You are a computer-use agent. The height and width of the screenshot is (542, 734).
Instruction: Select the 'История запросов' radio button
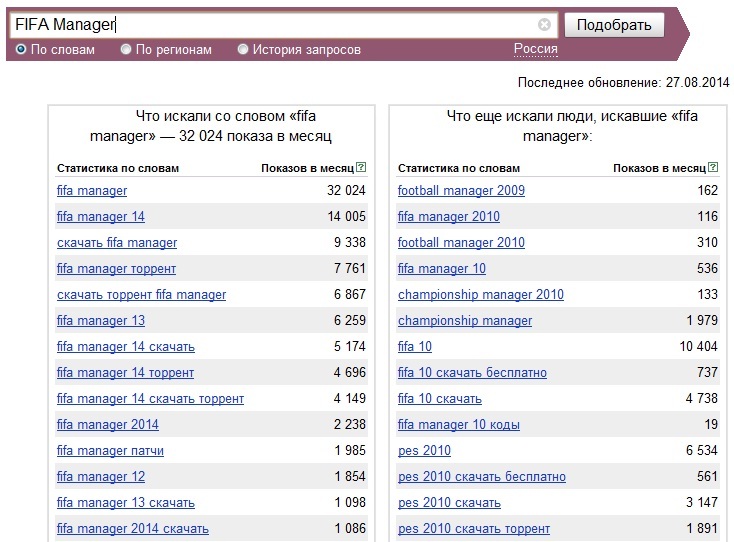243,49
